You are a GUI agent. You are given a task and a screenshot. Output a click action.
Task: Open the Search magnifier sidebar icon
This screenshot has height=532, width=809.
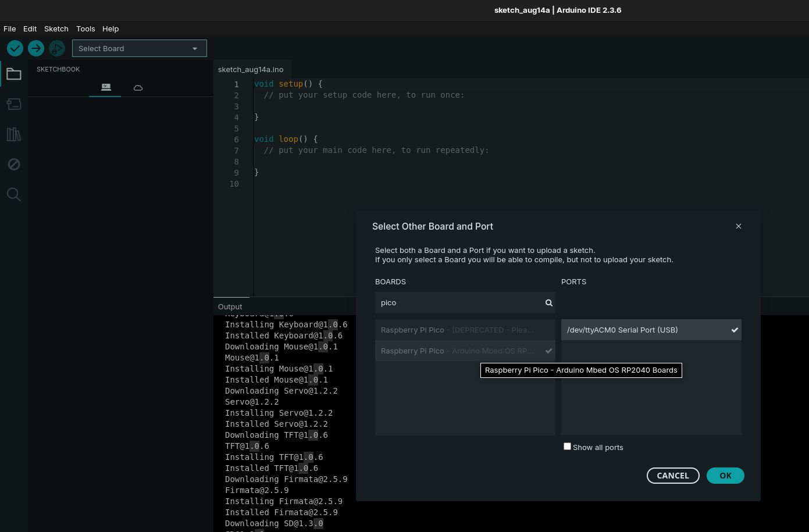pos(14,195)
